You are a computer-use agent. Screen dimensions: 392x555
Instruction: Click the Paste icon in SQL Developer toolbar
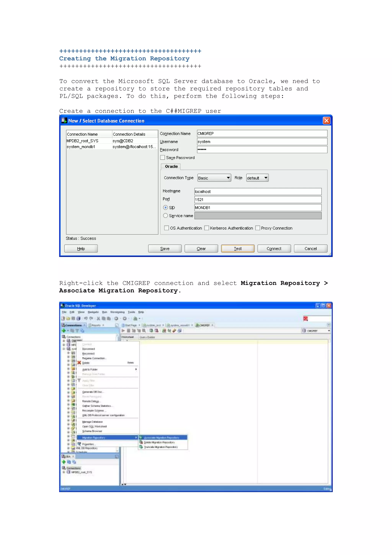tap(109, 319)
